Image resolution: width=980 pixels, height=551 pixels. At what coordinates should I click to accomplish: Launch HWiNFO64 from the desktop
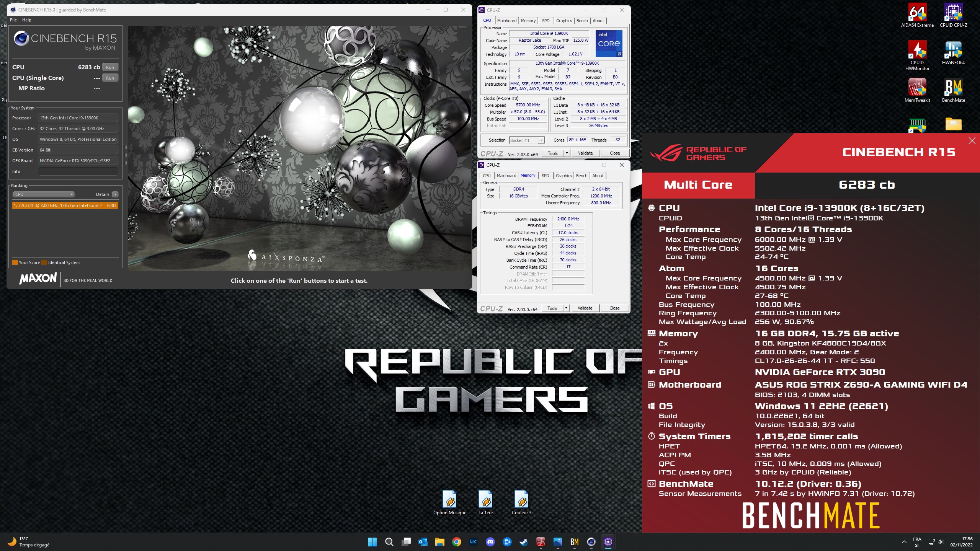click(x=953, y=53)
